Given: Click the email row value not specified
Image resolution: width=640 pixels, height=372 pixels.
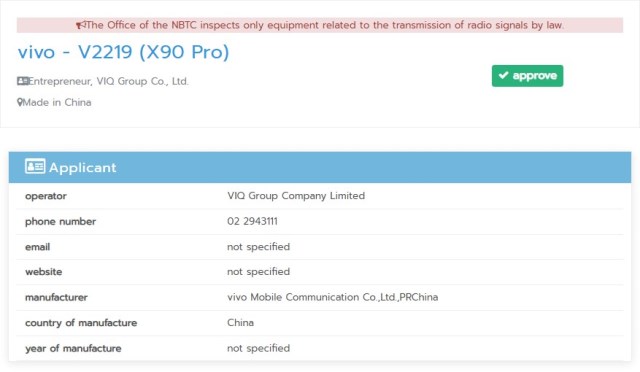Looking at the screenshot, I should [258, 247].
